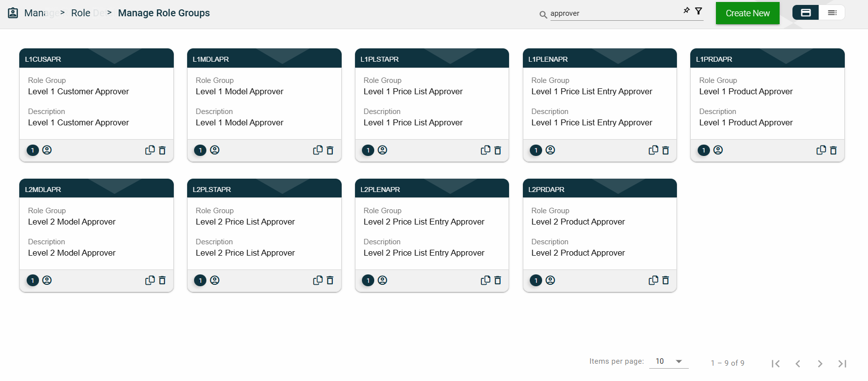
Task: Click the filter funnel icon
Action: click(699, 11)
